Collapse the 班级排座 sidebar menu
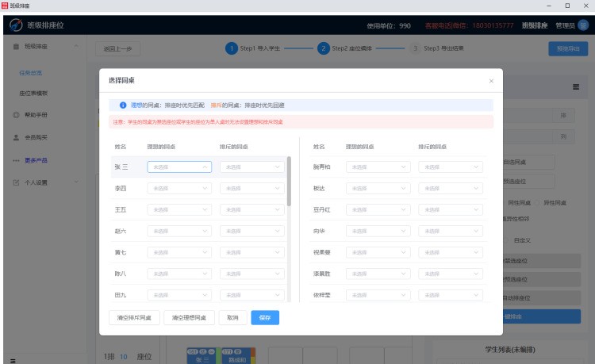595x364 pixels. [76, 48]
